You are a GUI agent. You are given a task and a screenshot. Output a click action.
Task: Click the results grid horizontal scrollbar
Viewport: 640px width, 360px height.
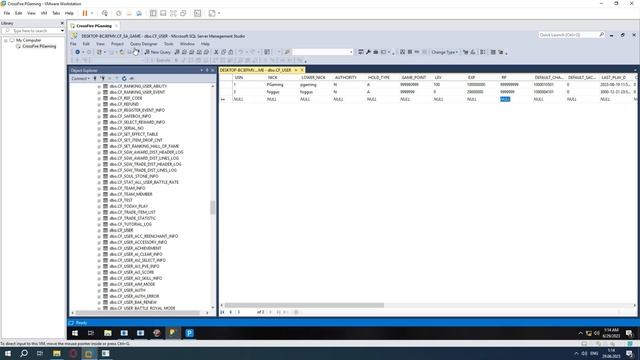pyautogui.click(x=304, y=305)
